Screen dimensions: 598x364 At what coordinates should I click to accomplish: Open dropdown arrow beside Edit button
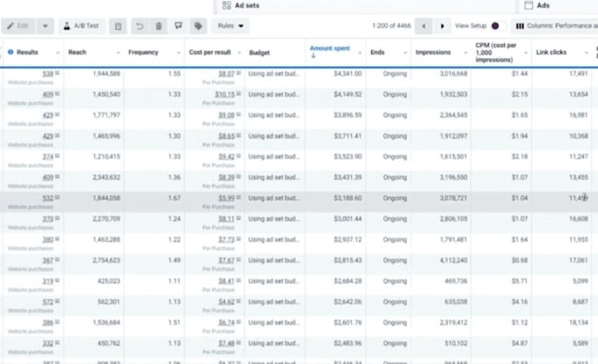45,25
